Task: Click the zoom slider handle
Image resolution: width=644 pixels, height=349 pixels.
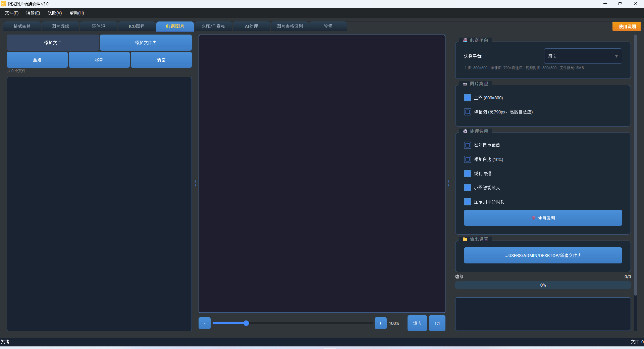Action: point(246,323)
